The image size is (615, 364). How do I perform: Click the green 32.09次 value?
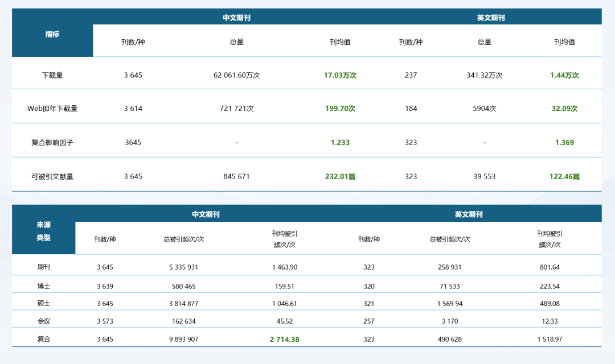pyautogui.click(x=564, y=108)
